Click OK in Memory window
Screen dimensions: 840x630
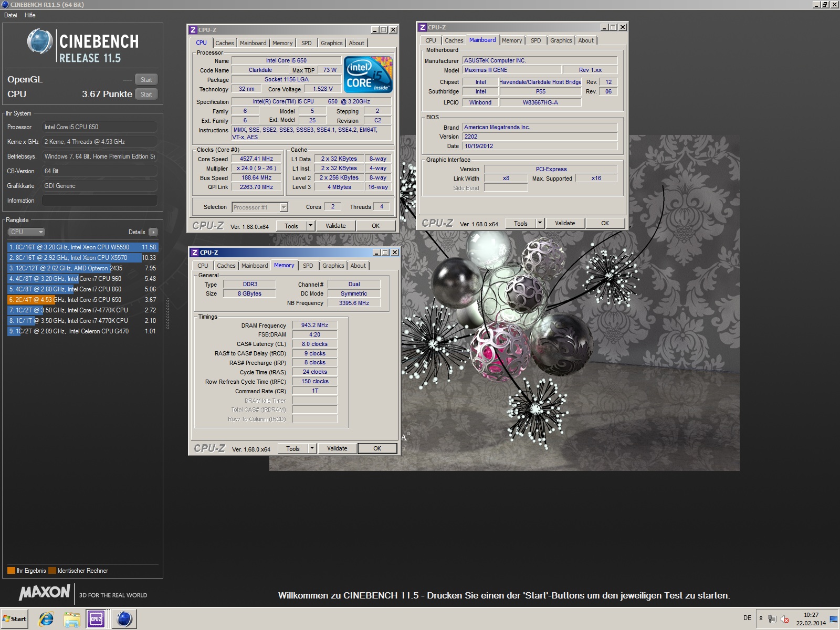coord(377,448)
